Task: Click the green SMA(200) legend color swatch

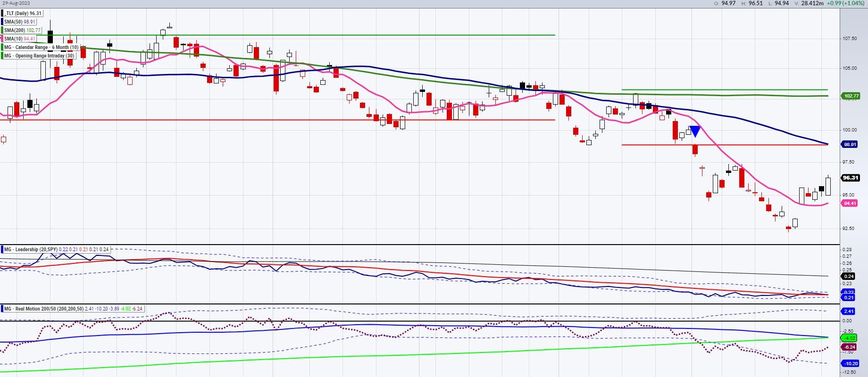Action: 2,30
